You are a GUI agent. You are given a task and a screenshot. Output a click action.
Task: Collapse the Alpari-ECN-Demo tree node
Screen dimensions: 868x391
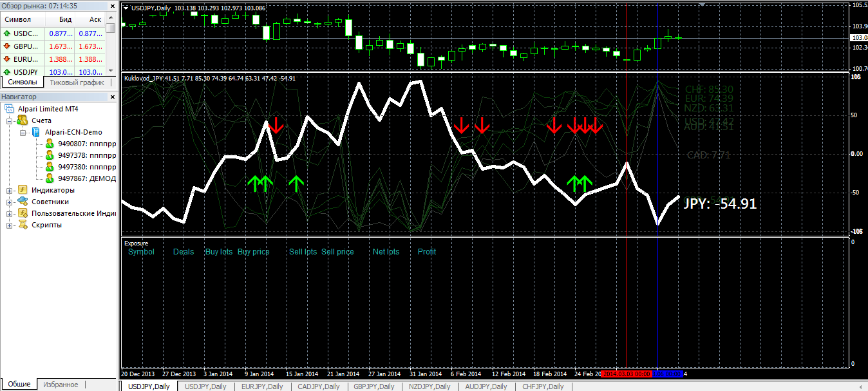(23, 132)
